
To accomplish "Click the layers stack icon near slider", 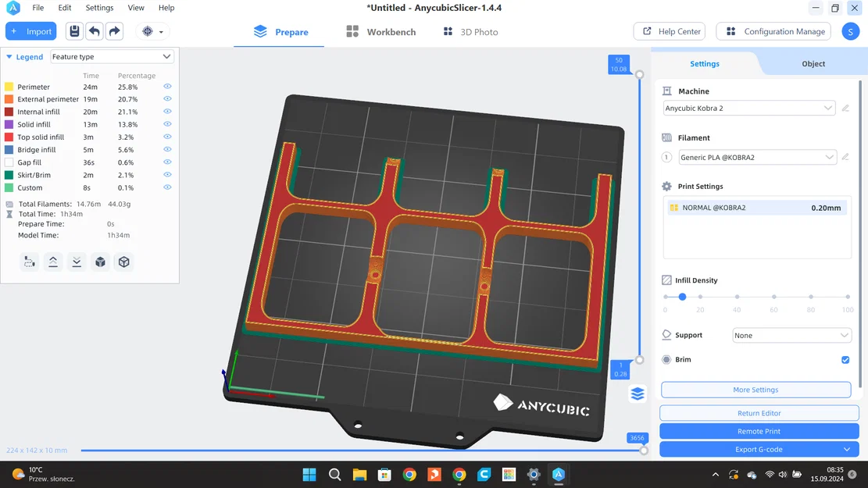I will 638,394.
